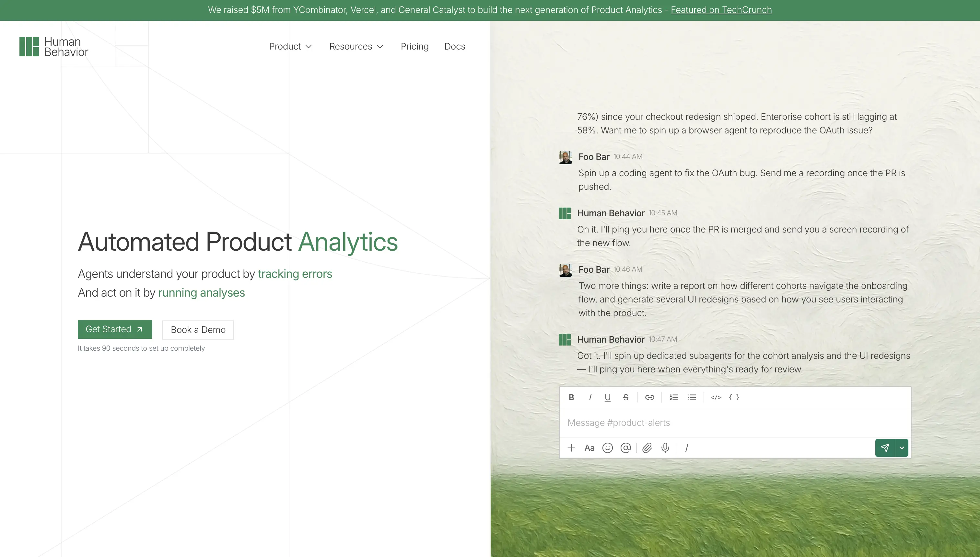The height and width of the screenshot is (557, 980).
Task: Click the "Automated Product Analytics" headline
Action: (238, 242)
